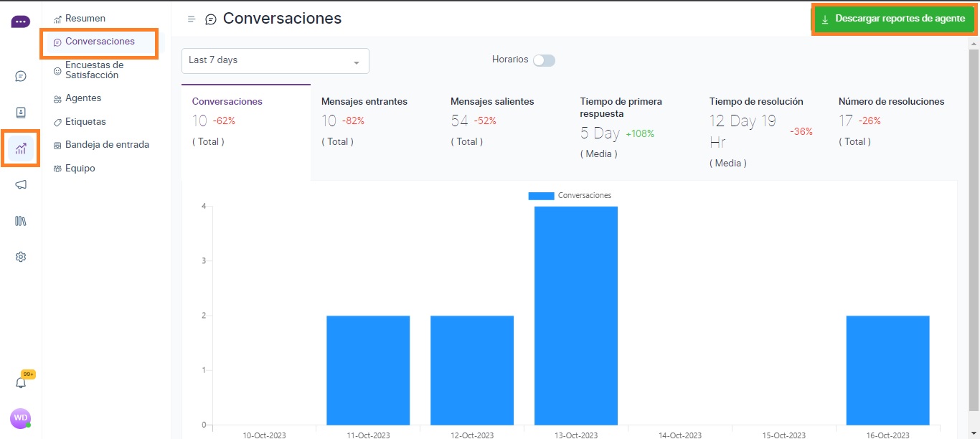Open notifications bell with 99+ badge
Image resolution: width=980 pixels, height=439 pixels.
(21, 382)
